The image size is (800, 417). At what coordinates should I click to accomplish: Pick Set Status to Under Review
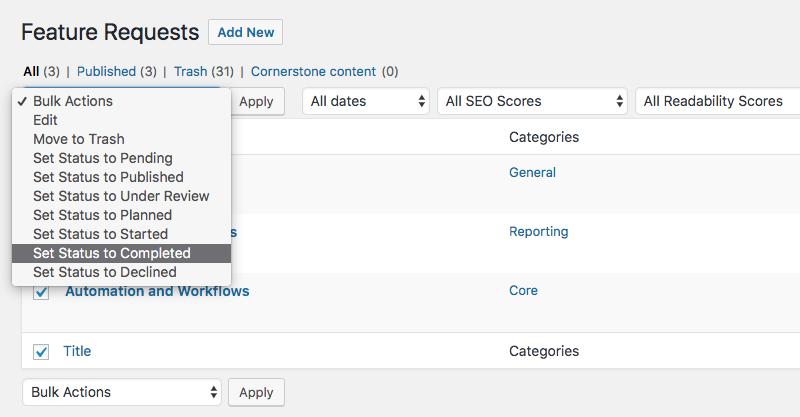tap(121, 196)
